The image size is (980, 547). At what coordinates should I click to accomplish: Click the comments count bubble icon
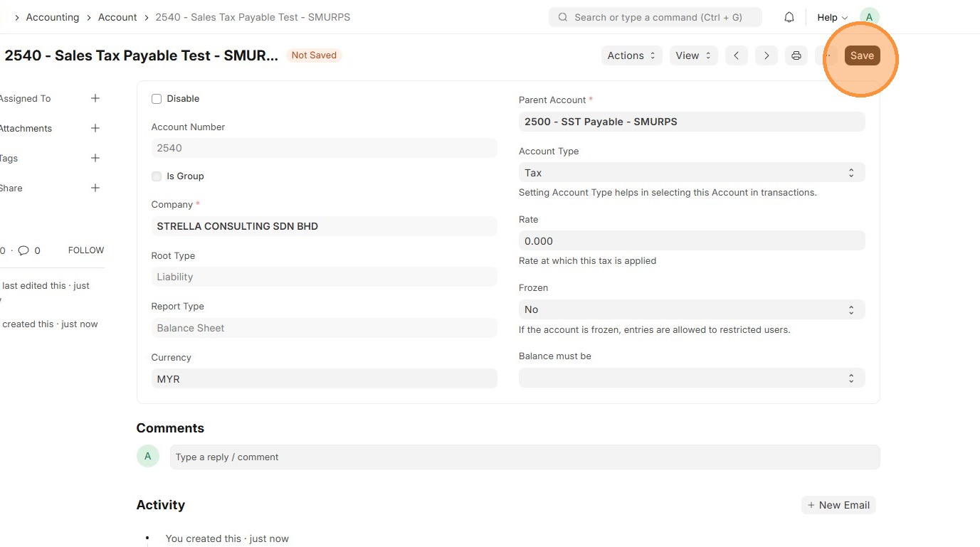[23, 250]
